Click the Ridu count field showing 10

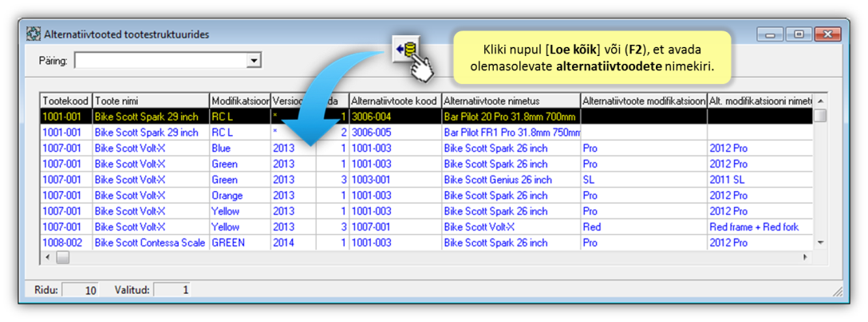pyautogui.click(x=79, y=289)
